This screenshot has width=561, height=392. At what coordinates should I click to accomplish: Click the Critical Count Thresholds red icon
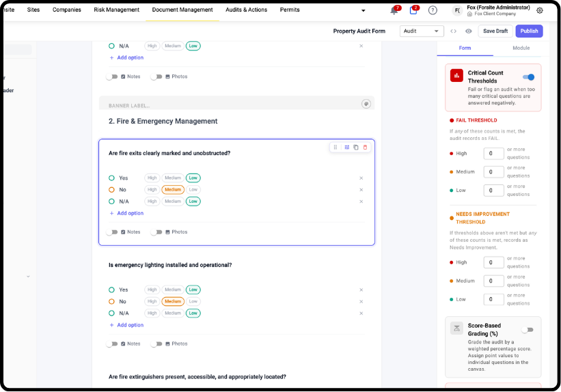coord(456,76)
